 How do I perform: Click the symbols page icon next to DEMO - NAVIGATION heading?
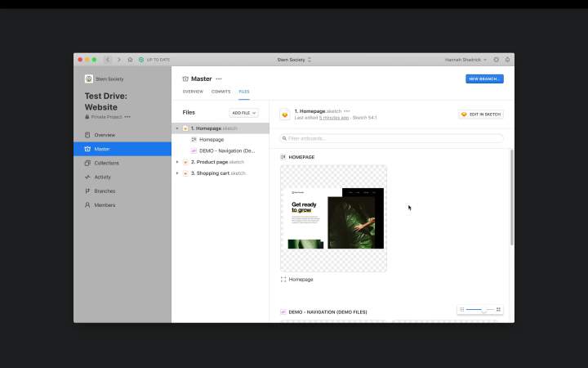click(x=283, y=312)
